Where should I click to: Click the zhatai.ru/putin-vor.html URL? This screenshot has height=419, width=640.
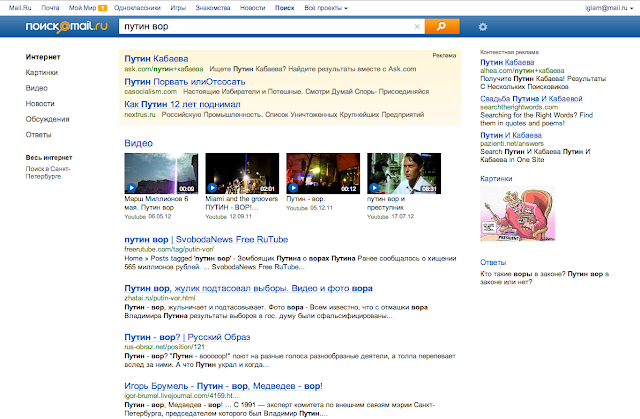(x=160, y=298)
